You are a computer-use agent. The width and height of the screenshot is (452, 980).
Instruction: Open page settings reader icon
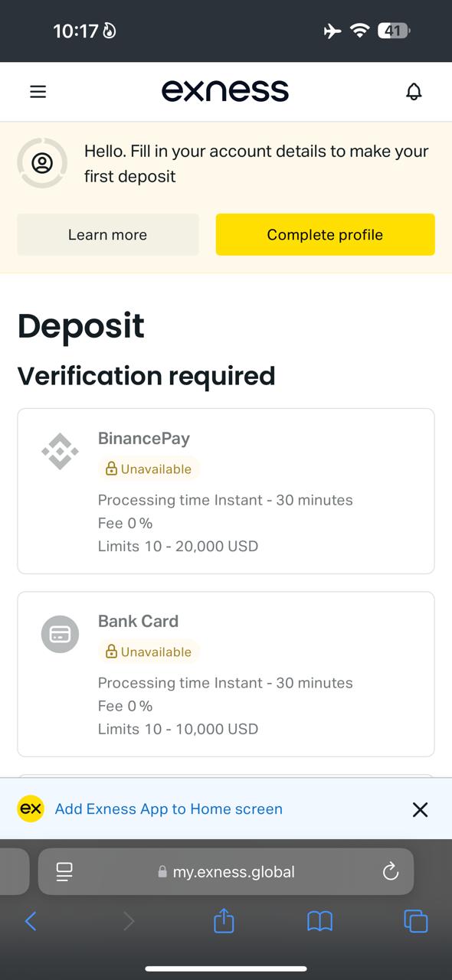(64, 871)
